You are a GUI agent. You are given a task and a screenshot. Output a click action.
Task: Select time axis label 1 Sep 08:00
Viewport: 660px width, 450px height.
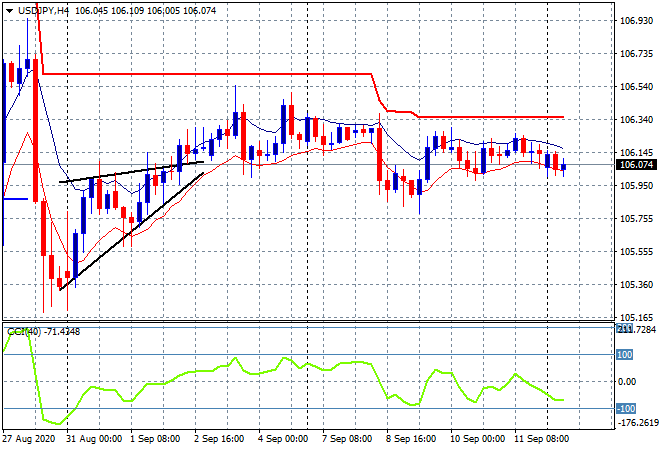pos(155,439)
